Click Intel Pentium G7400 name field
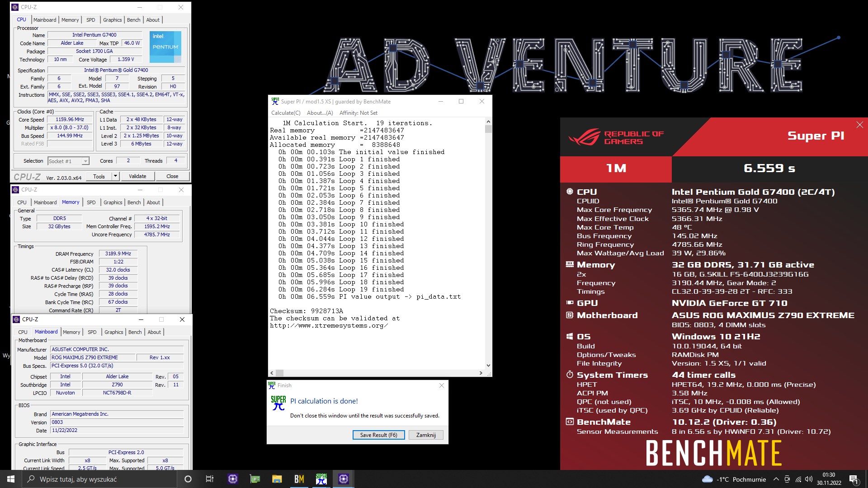This screenshot has height=488, width=868. coord(94,35)
